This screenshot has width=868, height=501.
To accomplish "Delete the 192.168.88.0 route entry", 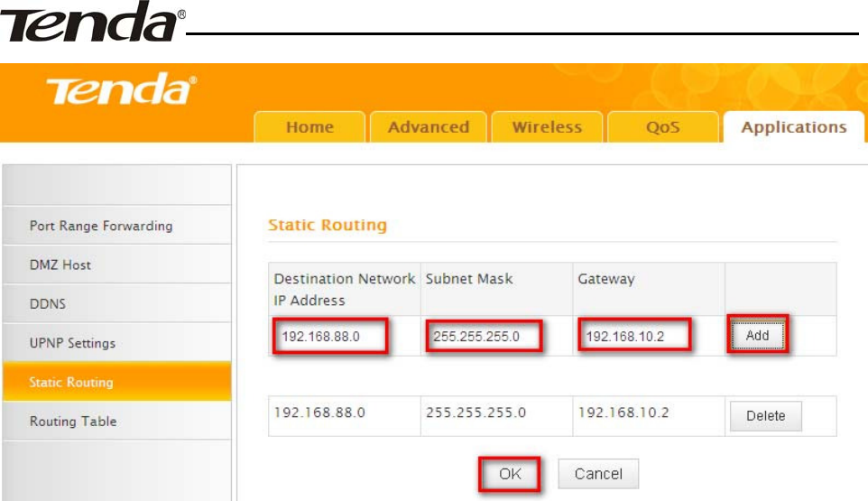I will [765, 416].
